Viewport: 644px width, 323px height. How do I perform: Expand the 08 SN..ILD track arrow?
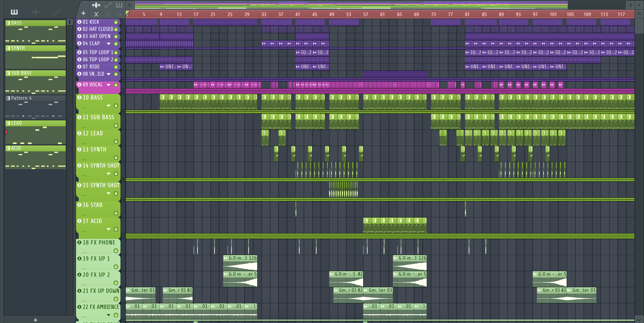108,74
